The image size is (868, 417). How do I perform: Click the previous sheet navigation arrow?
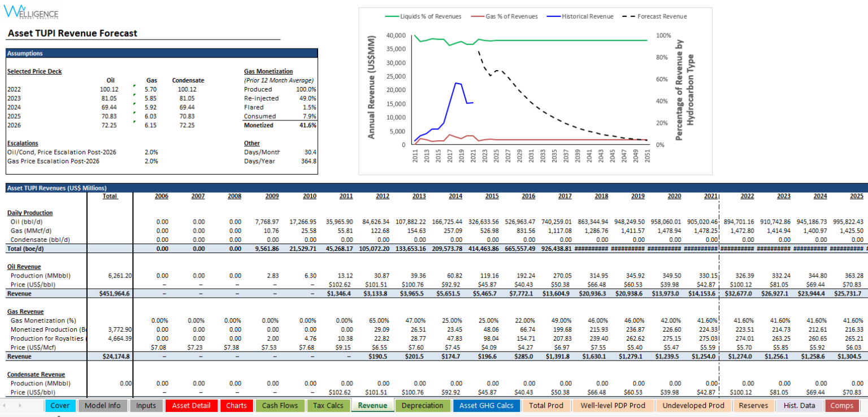[7, 406]
